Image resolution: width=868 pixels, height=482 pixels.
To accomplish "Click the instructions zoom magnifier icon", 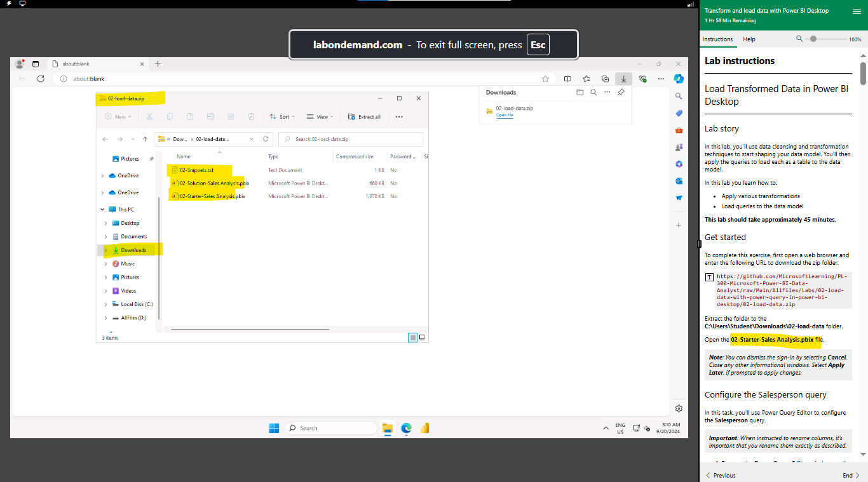I will pos(799,39).
